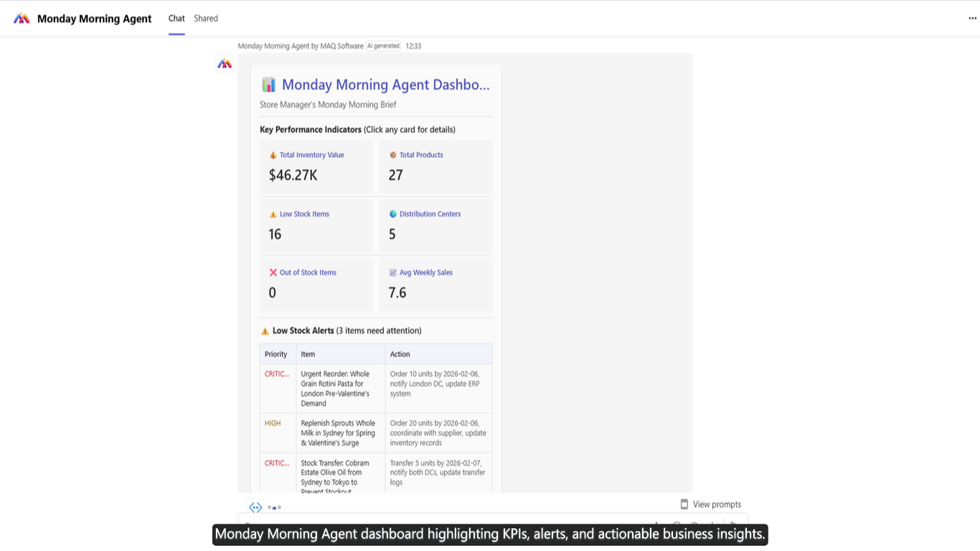
Task: Click the HIGH priority cell
Action: (273, 423)
